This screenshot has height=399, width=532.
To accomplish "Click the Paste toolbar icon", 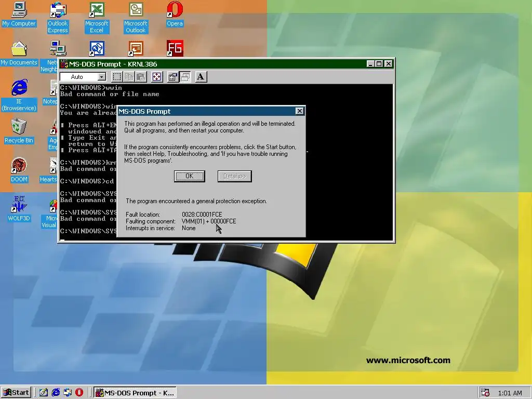I will click(141, 77).
